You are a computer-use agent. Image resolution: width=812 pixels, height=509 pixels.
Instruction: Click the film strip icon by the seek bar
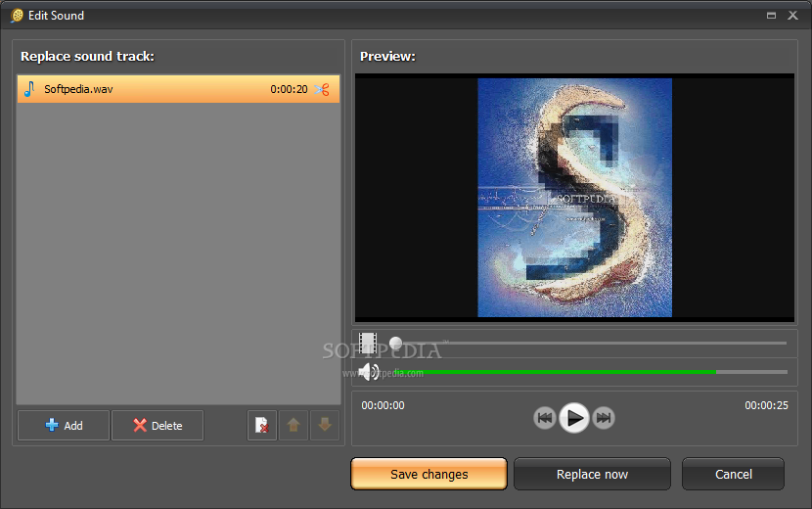click(368, 344)
